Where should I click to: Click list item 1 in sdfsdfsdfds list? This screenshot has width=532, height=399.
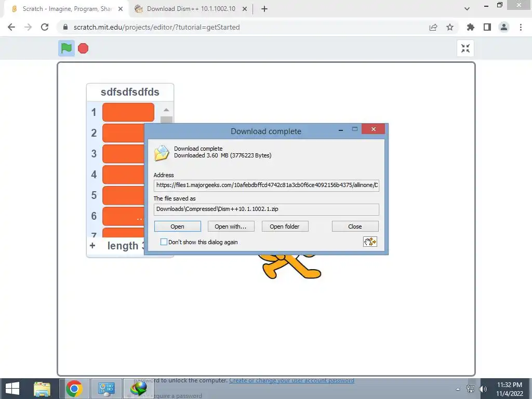point(128,112)
